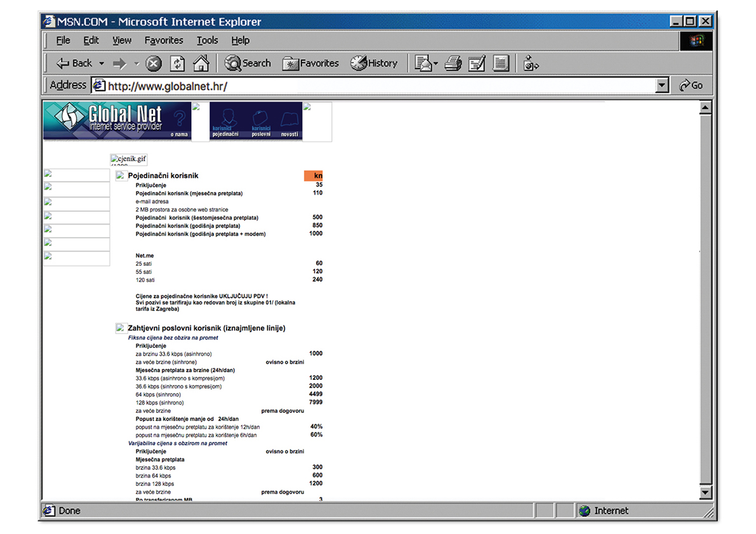Click the Back button

coord(74,63)
